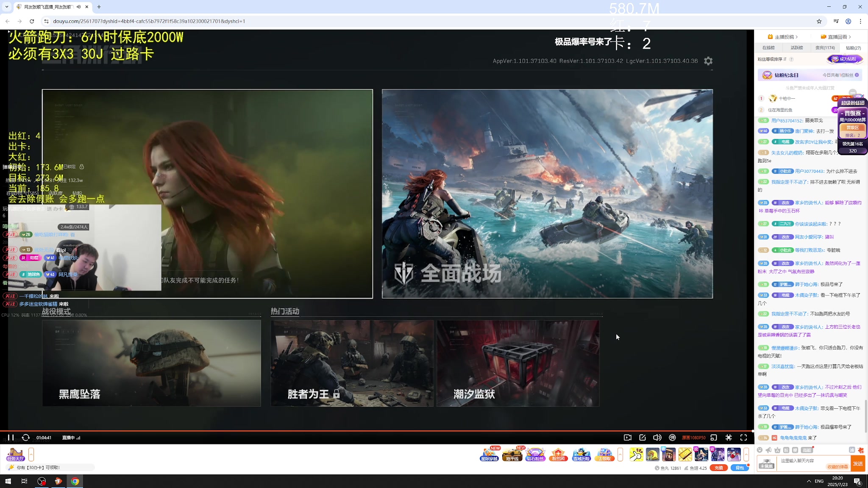
Task: Select the 黑鹰坠落 campaign thumbnail
Action: [x=151, y=363]
